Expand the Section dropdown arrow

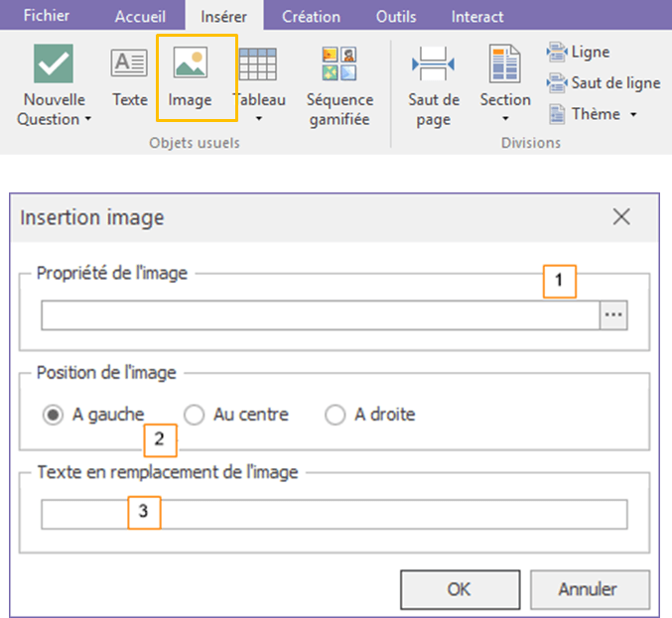[x=505, y=119]
